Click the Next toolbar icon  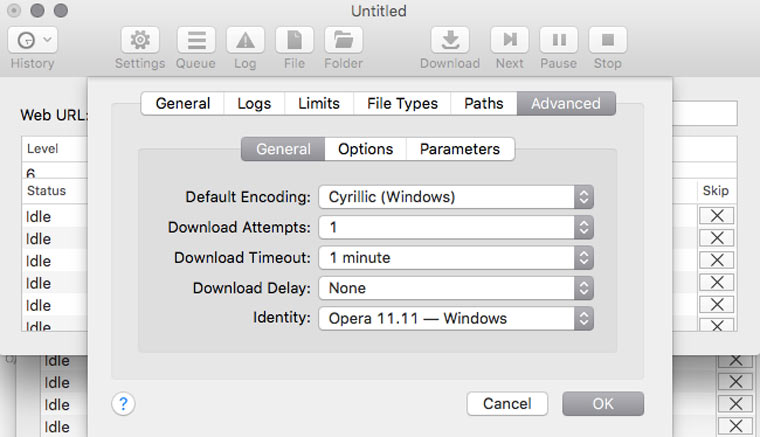509,40
